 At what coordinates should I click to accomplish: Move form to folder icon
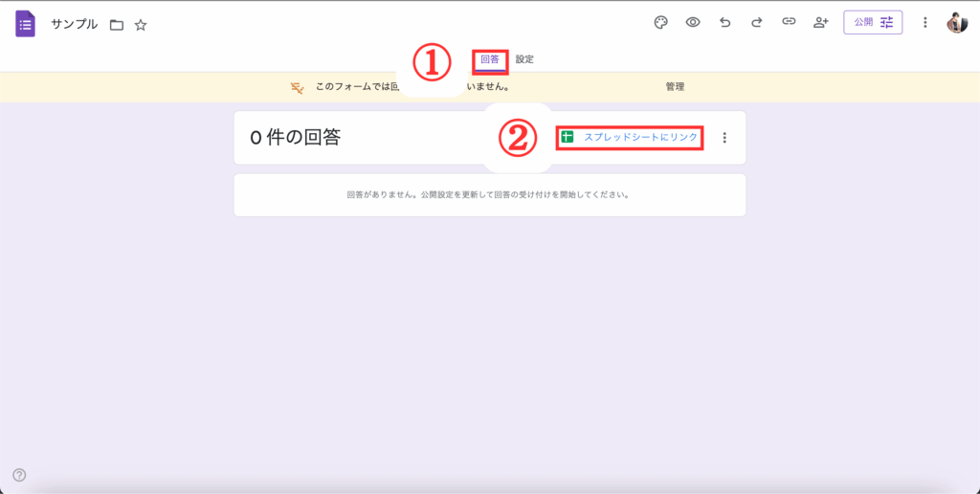coord(116,25)
